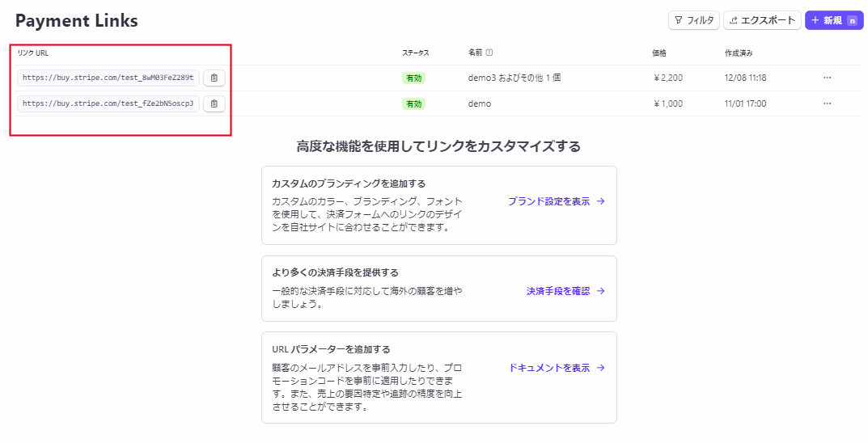Open ブランド設定を表示 link

tap(557, 201)
